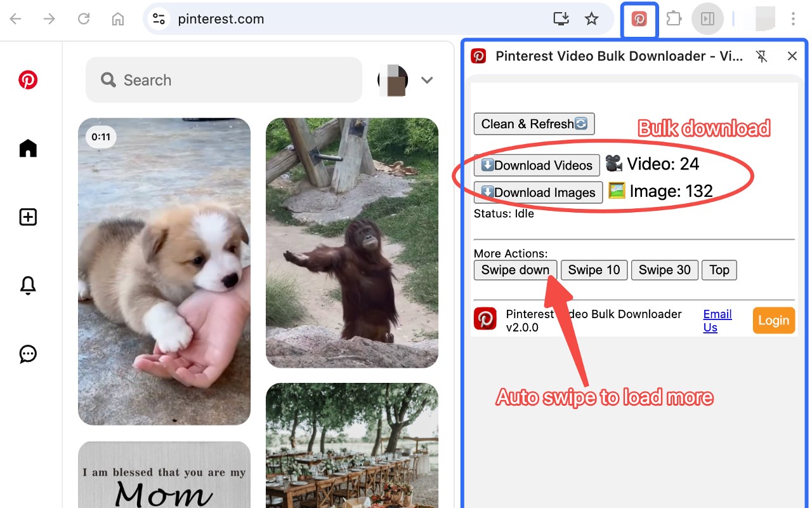Toggle the browser side panel icon

point(707,19)
